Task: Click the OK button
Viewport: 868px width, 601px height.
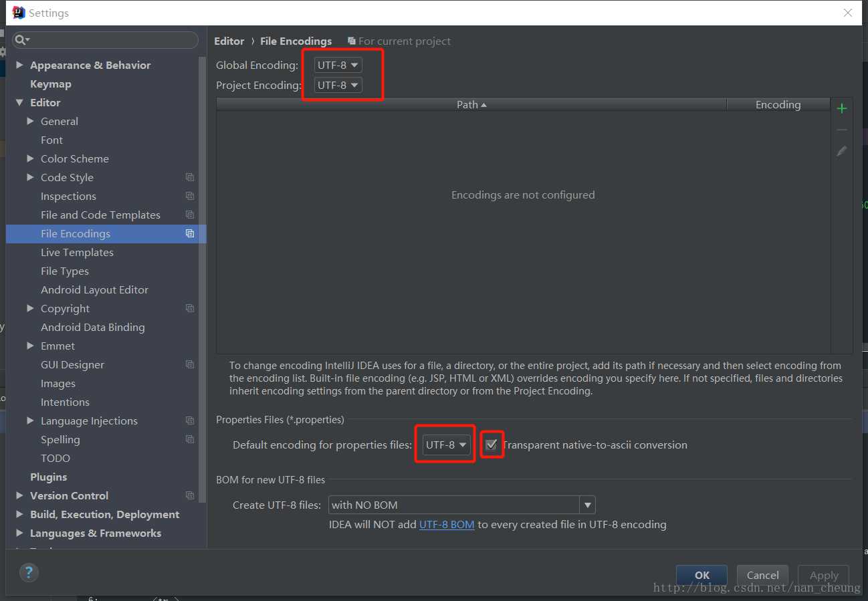Action: [702, 575]
